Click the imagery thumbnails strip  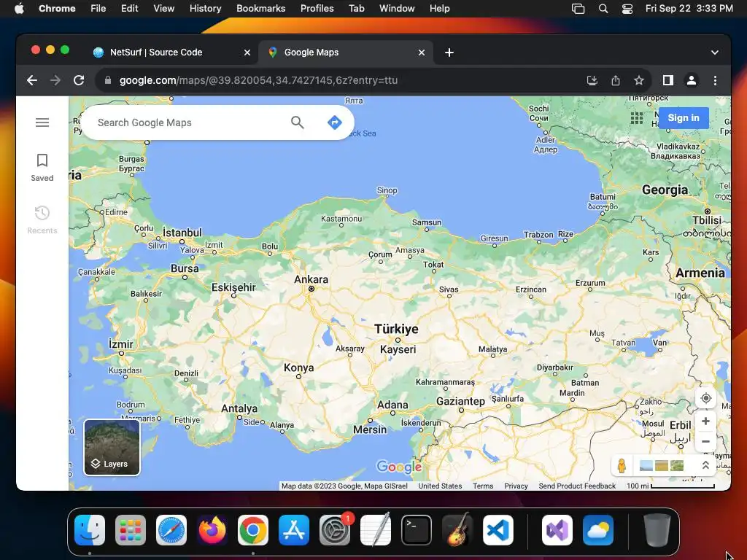click(661, 466)
